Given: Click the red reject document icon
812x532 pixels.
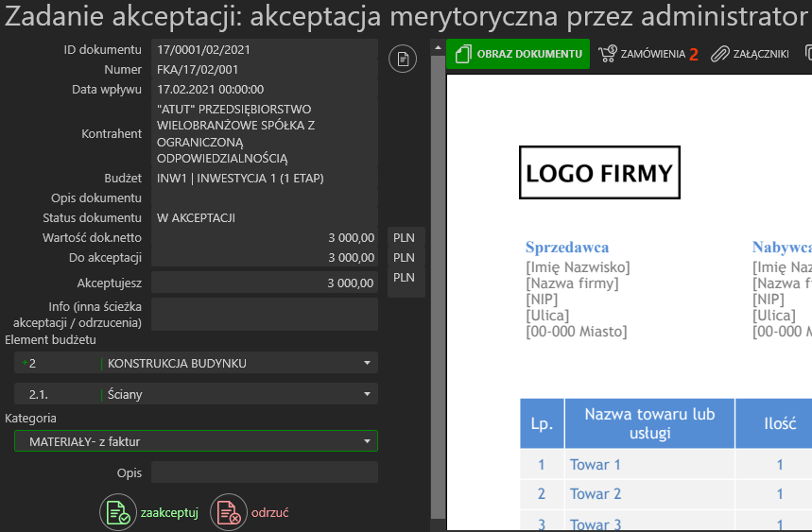Looking at the screenshot, I should click(229, 512).
